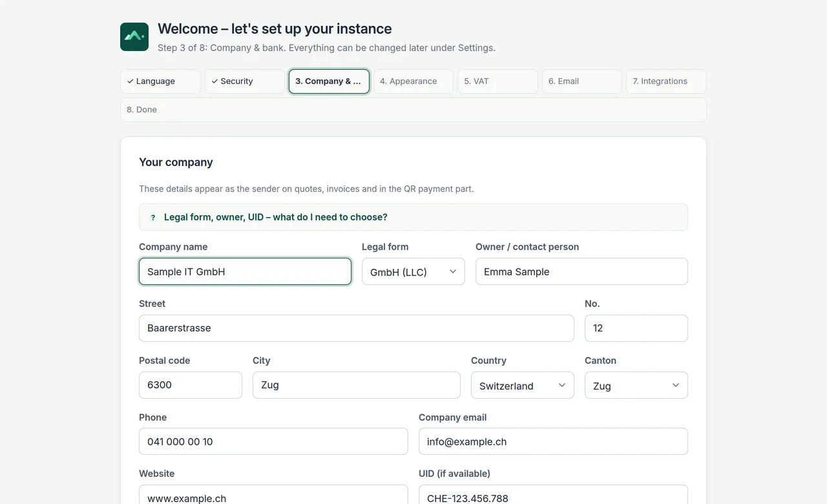Open the Country dropdown
This screenshot has height=504, width=827.
pyautogui.click(x=523, y=386)
